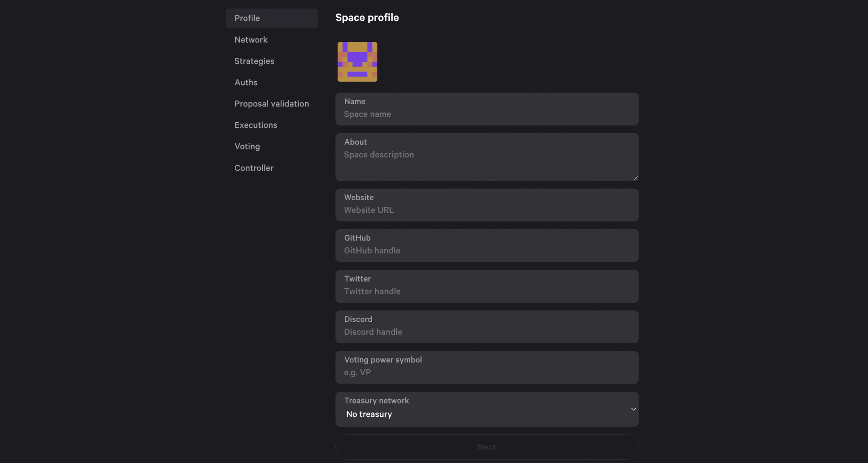Click into the Space name field

[486, 114]
